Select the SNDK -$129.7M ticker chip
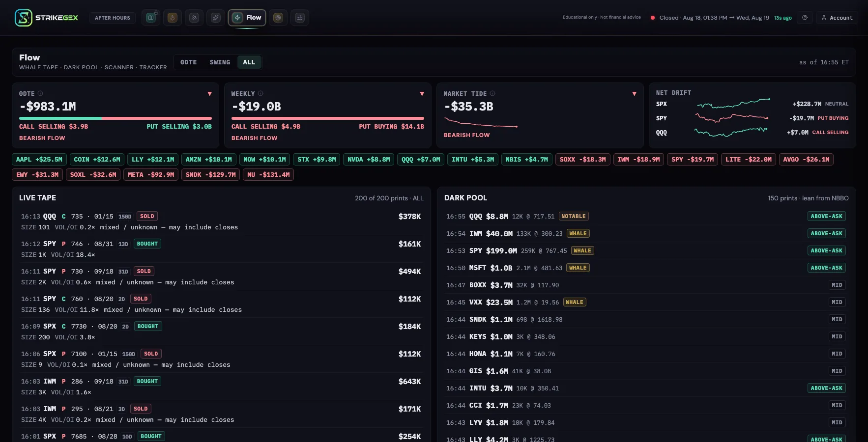Viewport: 868px width, 442px height. pyautogui.click(x=210, y=175)
